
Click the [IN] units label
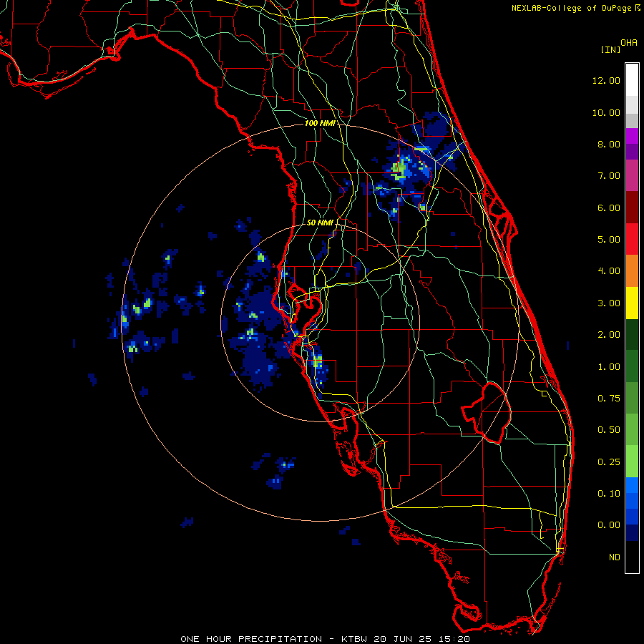[x=610, y=49]
